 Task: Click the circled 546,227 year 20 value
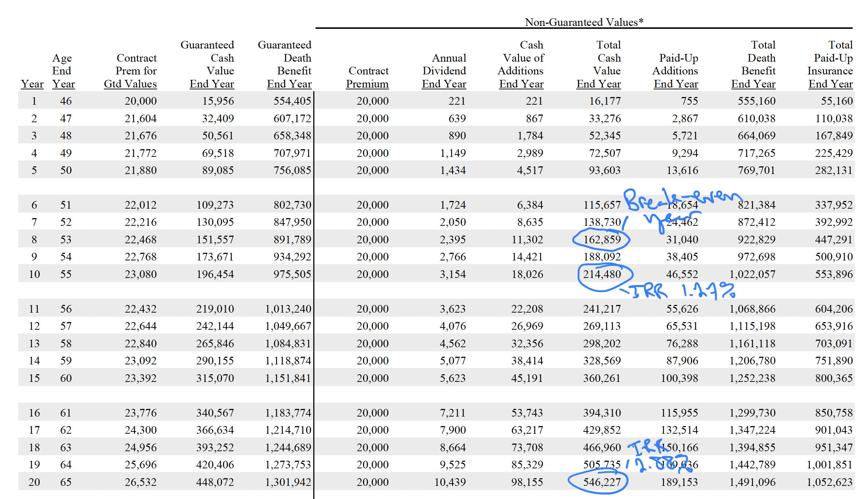coord(602,482)
